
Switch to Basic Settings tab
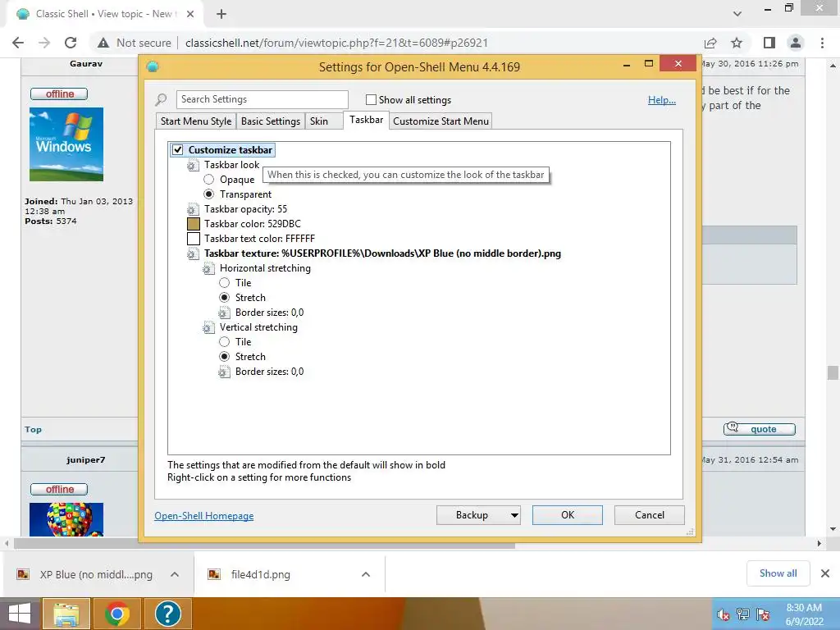pos(271,121)
